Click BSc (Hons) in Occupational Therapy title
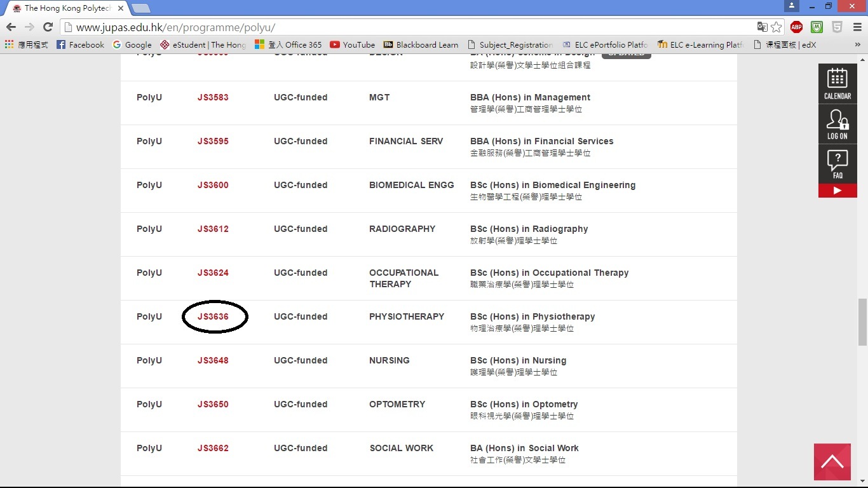Image resolution: width=868 pixels, height=488 pixels. (550, 273)
